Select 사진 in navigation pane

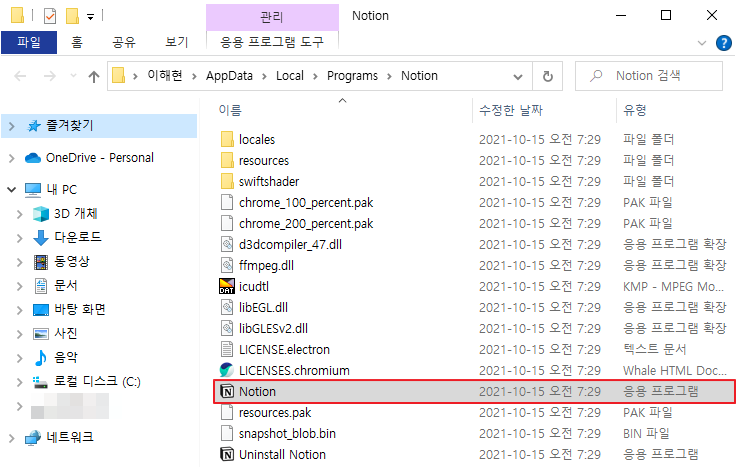coord(65,334)
